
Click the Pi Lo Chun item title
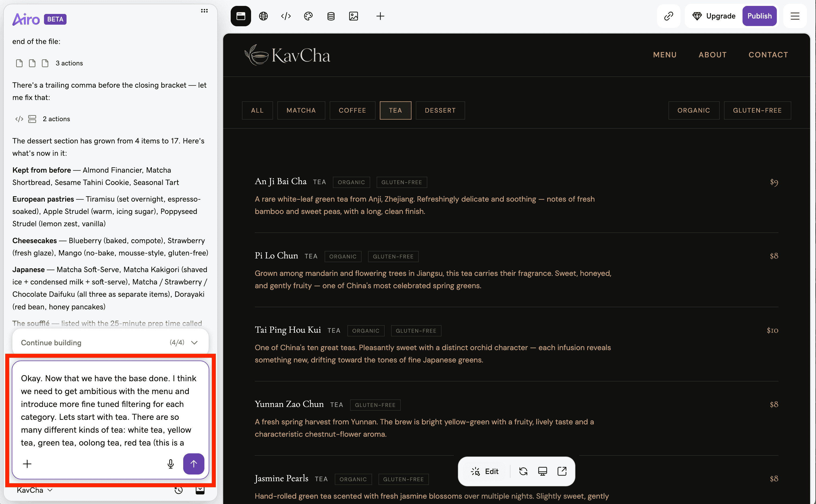[277, 256]
